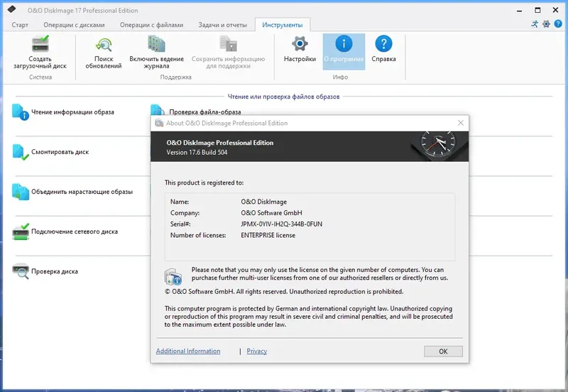The height and width of the screenshot is (392, 568).
Task: Open Операции с файлами tab
Action: click(151, 25)
